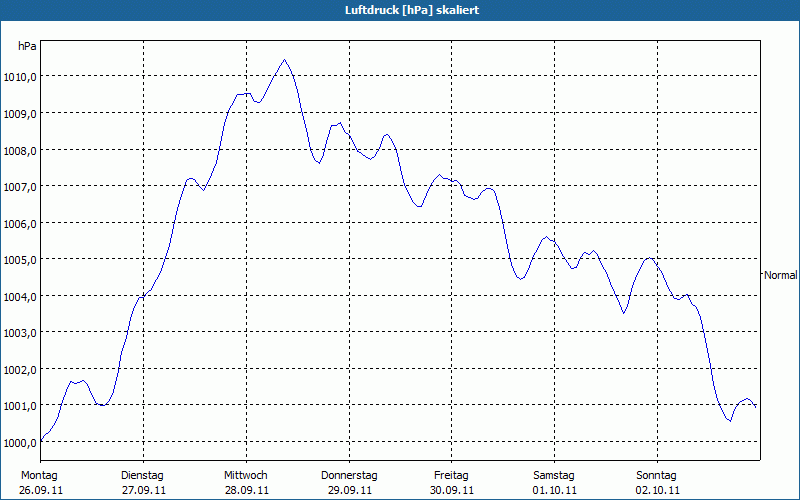800x500 pixels.
Task: Click the Normal marker label
Action: 780,275
